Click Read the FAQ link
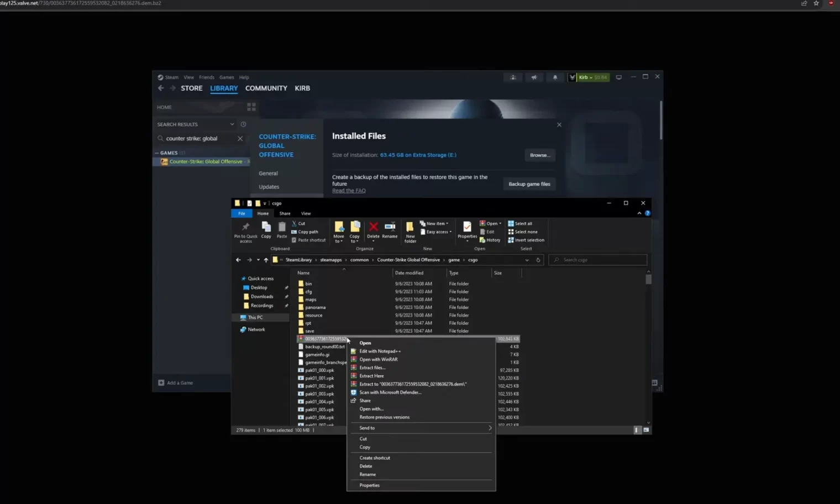The height and width of the screenshot is (504, 840). [x=349, y=191]
